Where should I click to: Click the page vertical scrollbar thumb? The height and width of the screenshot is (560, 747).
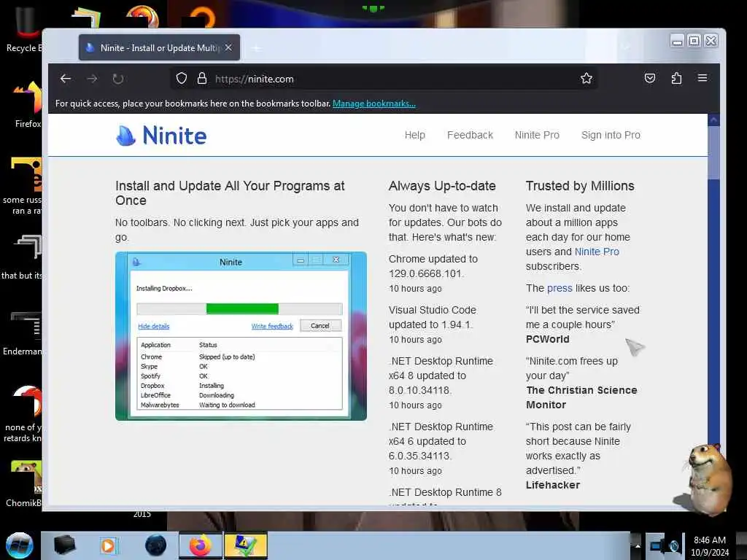point(713,152)
